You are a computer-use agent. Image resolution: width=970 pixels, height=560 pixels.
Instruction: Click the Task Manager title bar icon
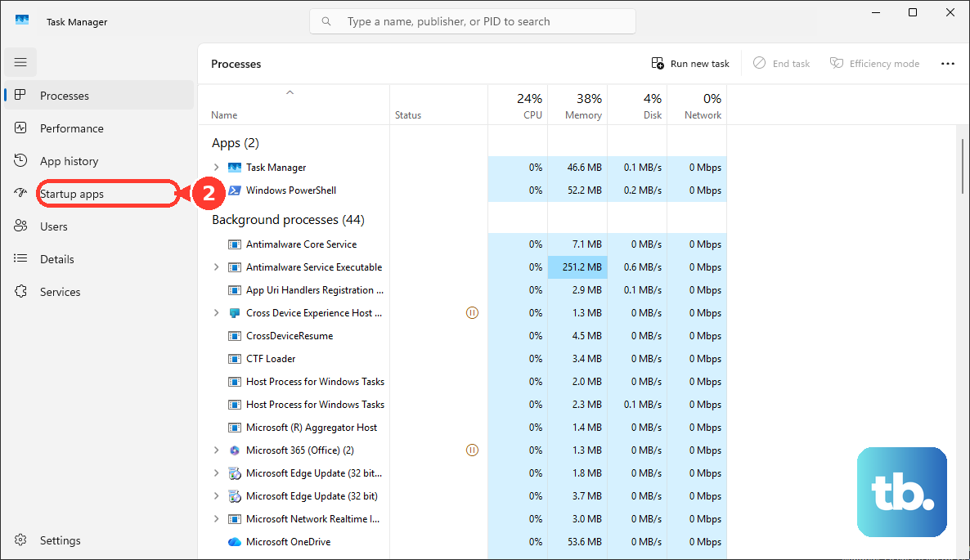coord(22,20)
